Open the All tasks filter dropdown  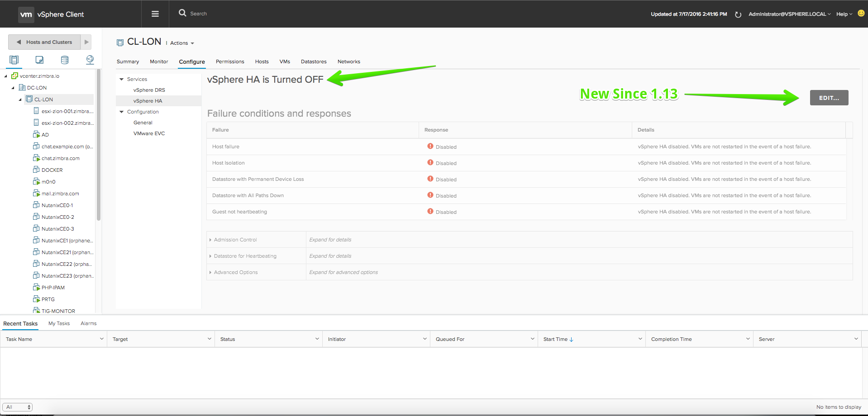pyautogui.click(x=18, y=407)
